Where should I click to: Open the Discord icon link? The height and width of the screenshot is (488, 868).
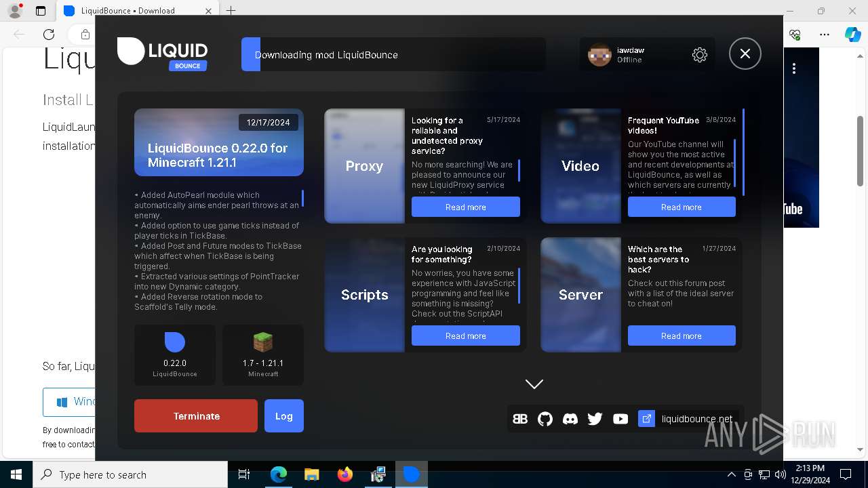coord(570,419)
